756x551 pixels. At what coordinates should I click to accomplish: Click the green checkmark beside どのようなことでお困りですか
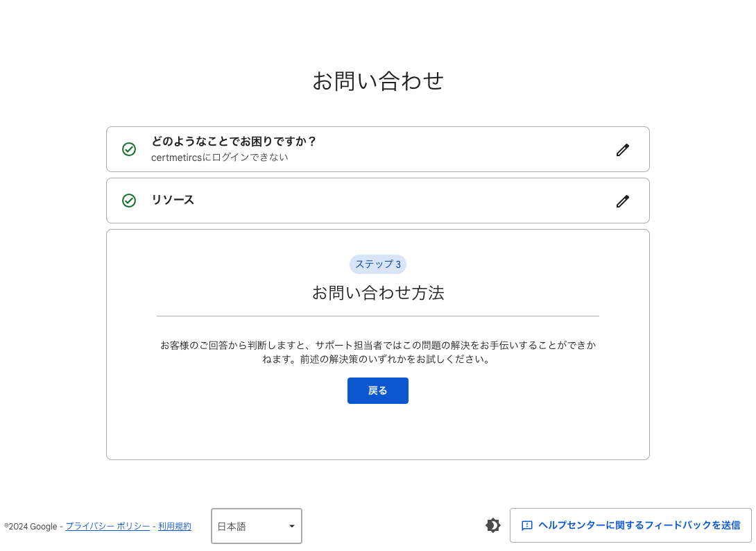point(129,149)
